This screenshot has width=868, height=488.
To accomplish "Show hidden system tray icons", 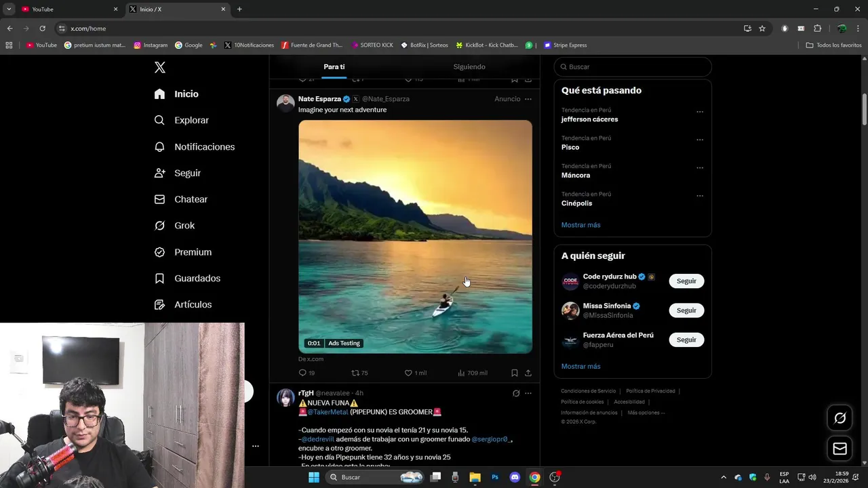I will click(x=724, y=477).
